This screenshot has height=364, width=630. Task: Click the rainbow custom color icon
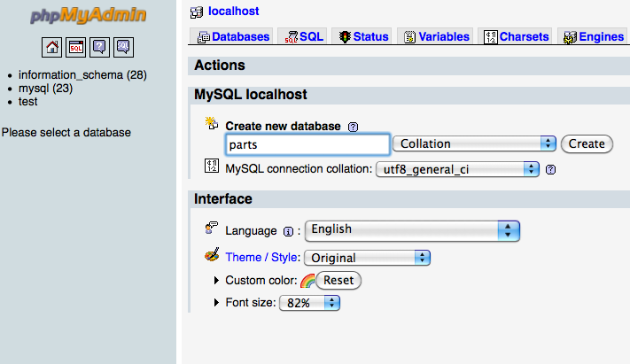[x=307, y=281]
